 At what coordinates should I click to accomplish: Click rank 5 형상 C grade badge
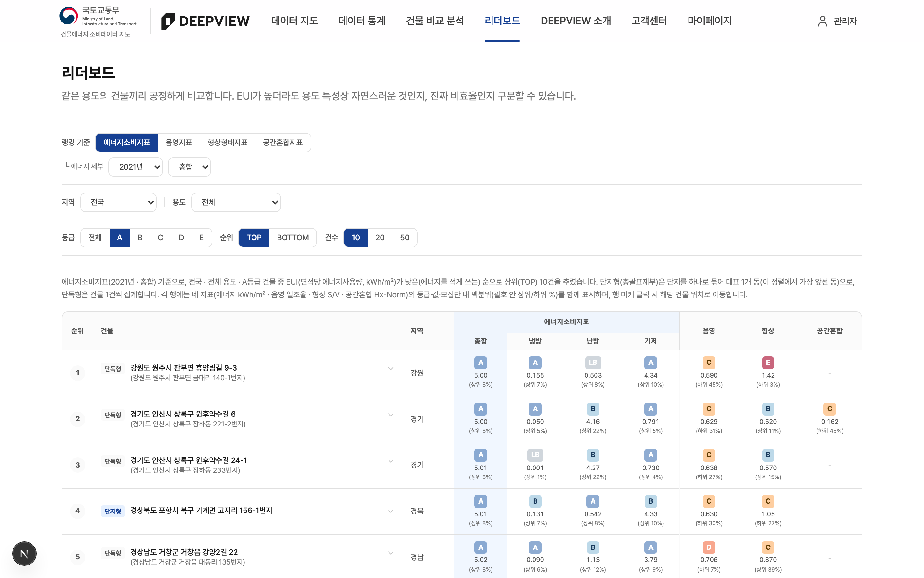tap(768, 547)
